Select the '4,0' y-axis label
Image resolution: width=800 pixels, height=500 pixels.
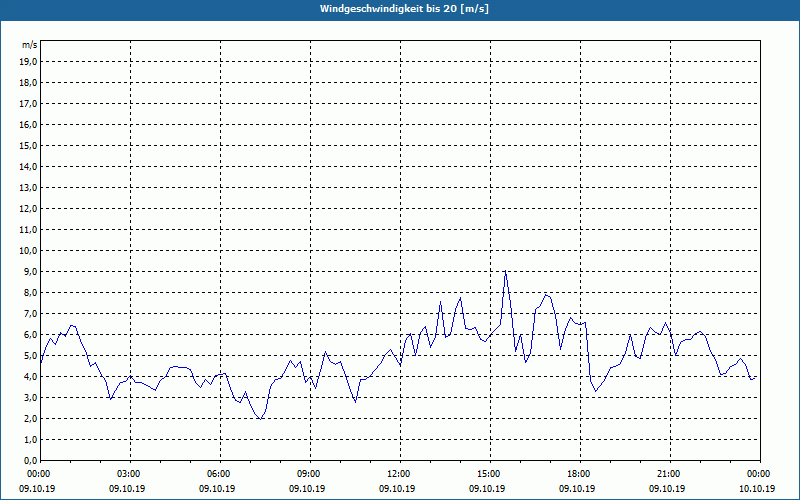click(31, 377)
